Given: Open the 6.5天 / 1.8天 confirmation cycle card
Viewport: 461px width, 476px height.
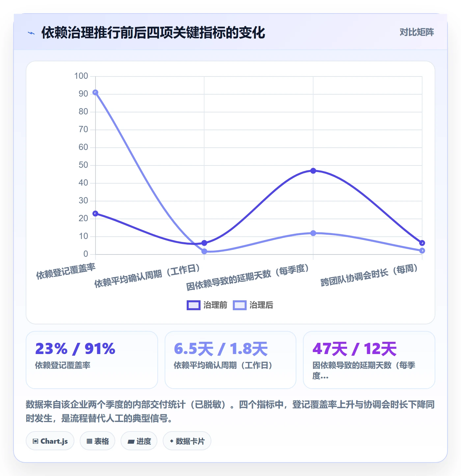Looking at the screenshot, I should click(230, 360).
